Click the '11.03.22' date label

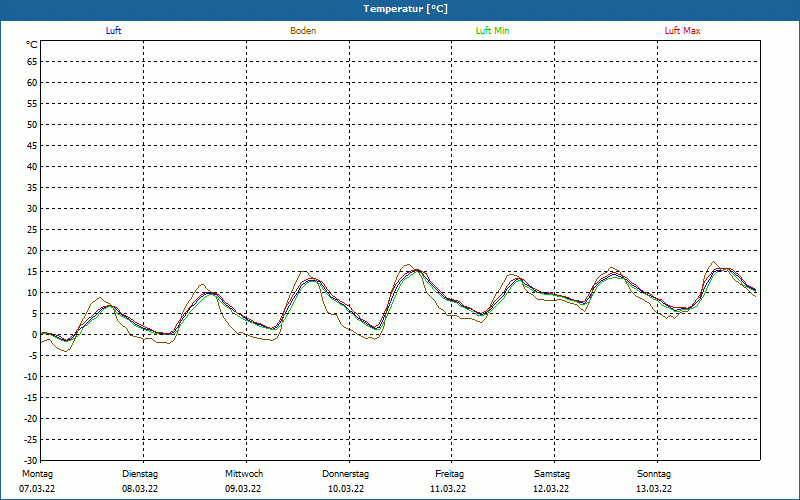click(448, 489)
